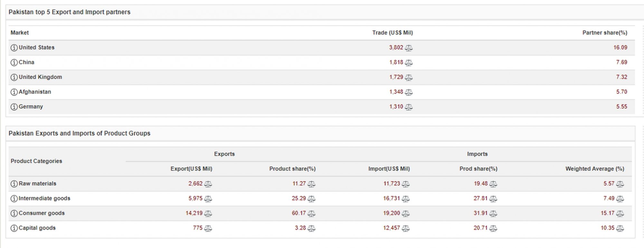Click the scale icon next to share 11.27
644x248 pixels.
(311, 184)
